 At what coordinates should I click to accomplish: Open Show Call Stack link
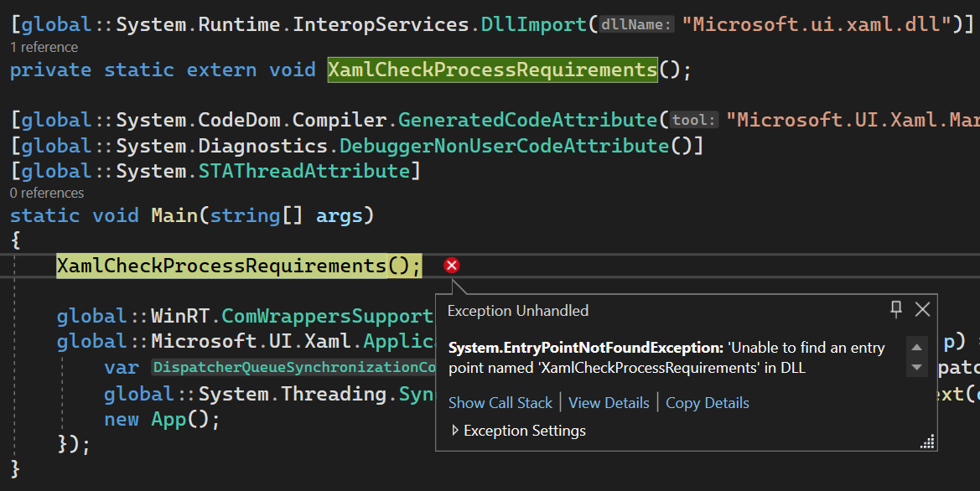click(x=500, y=403)
